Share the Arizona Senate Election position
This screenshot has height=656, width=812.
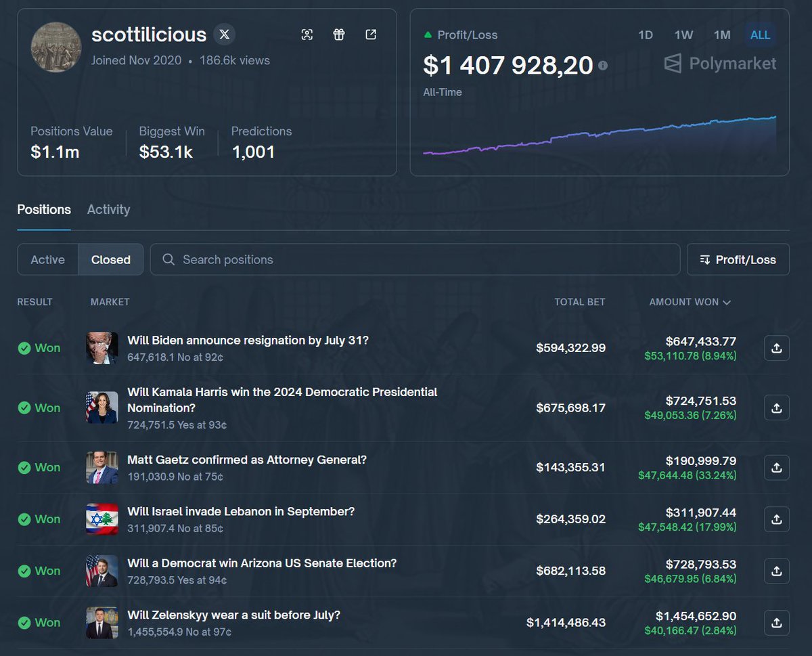click(x=777, y=571)
